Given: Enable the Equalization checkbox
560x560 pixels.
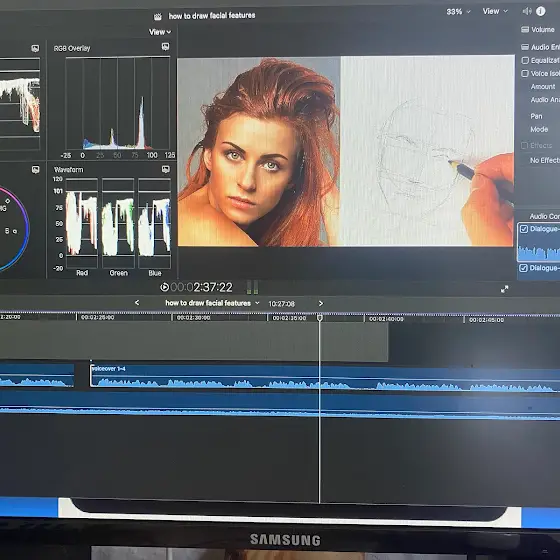Looking at the screenshot, I should click(525, 60).
